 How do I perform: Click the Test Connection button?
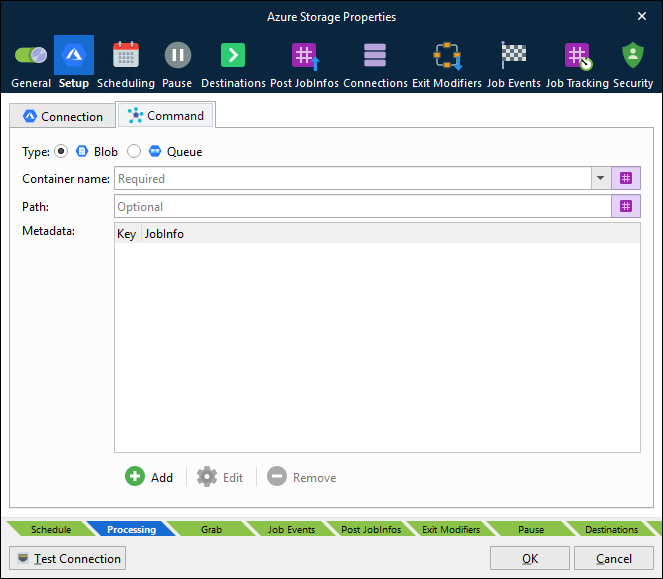[x=68, y=558]
